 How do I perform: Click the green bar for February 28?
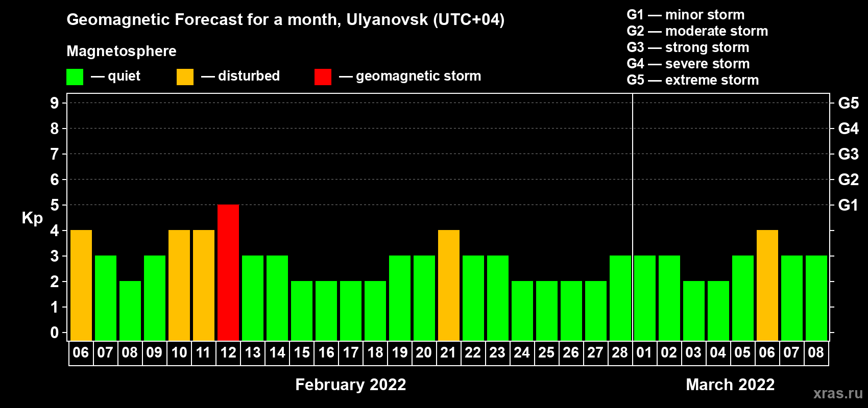click(x=620, y=298)
